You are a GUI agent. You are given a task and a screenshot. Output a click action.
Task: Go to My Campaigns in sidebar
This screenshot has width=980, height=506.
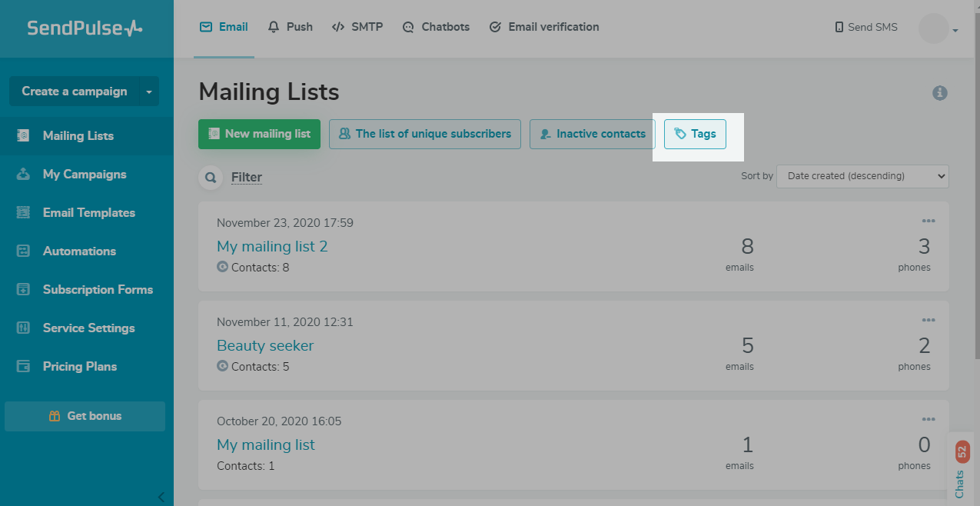pos(85,175)
